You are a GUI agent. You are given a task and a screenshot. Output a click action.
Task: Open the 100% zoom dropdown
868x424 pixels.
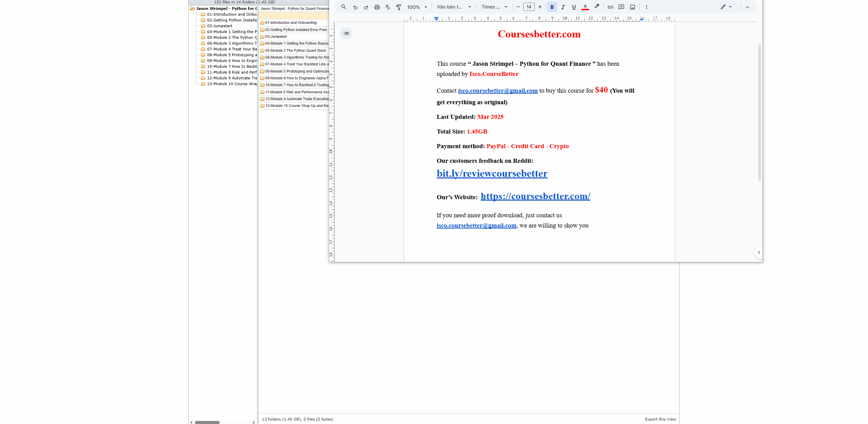(417, 7)
